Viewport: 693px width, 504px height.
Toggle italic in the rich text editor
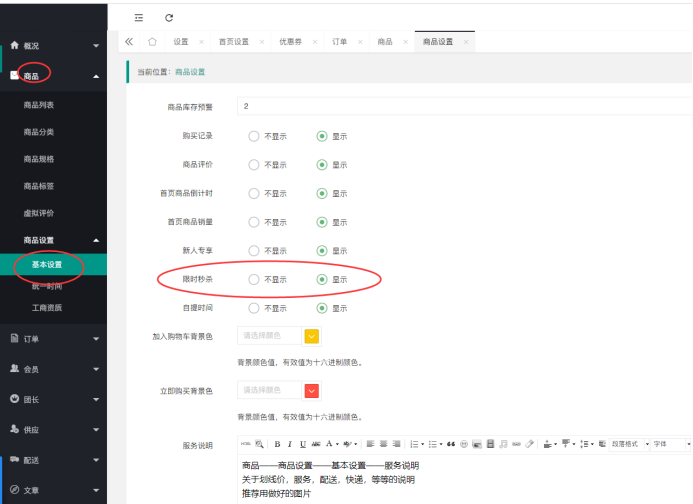coord(290,443)
